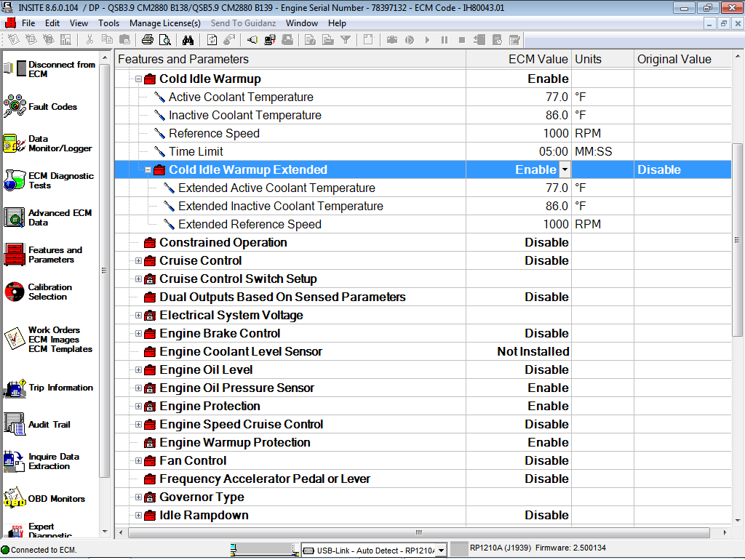Expand Idle Rampdown group
Viewport: 745px width, 560px height.
click(138, 516)
